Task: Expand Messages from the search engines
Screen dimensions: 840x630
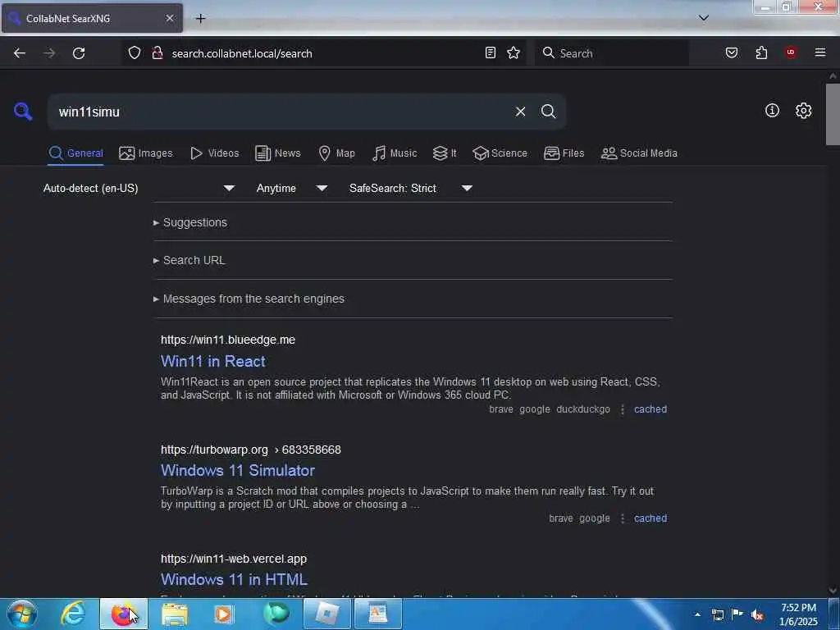Action: click(x=249, y=299)
